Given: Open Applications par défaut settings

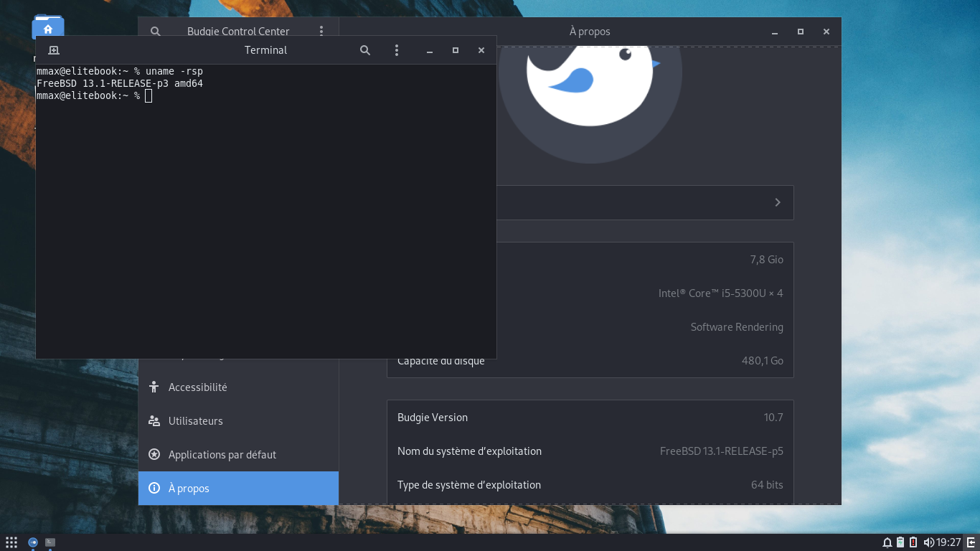Looking at the screenshot, I should coord(238,455).
